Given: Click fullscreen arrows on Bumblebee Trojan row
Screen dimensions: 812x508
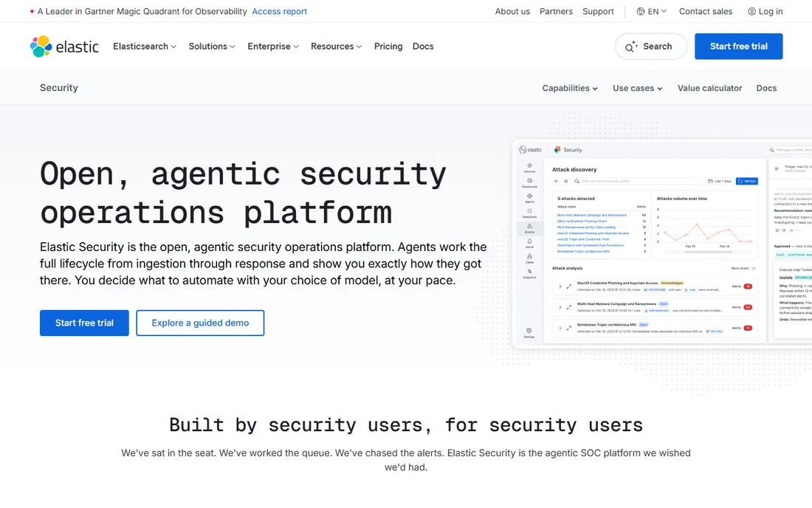Looking at the screenshot, I should coord(568,328).
